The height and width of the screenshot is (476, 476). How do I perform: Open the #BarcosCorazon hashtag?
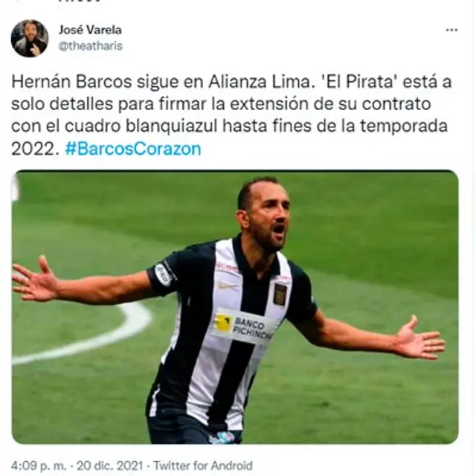pyautogui.click(x=133, y=149)
